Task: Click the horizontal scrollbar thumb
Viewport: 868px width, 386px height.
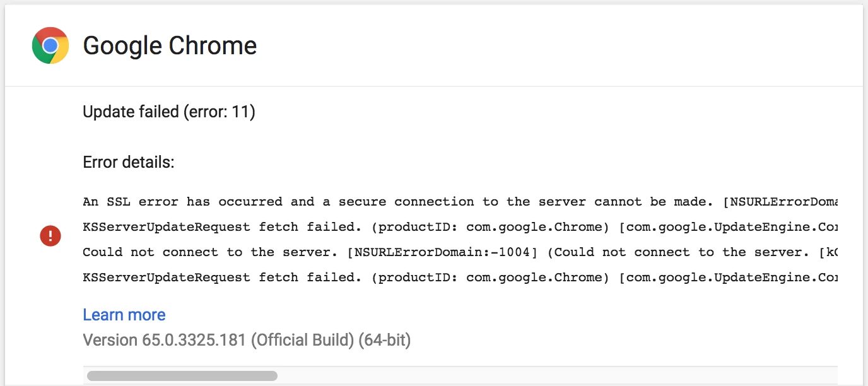Action: pyautogui.click(x=182, y=376)
